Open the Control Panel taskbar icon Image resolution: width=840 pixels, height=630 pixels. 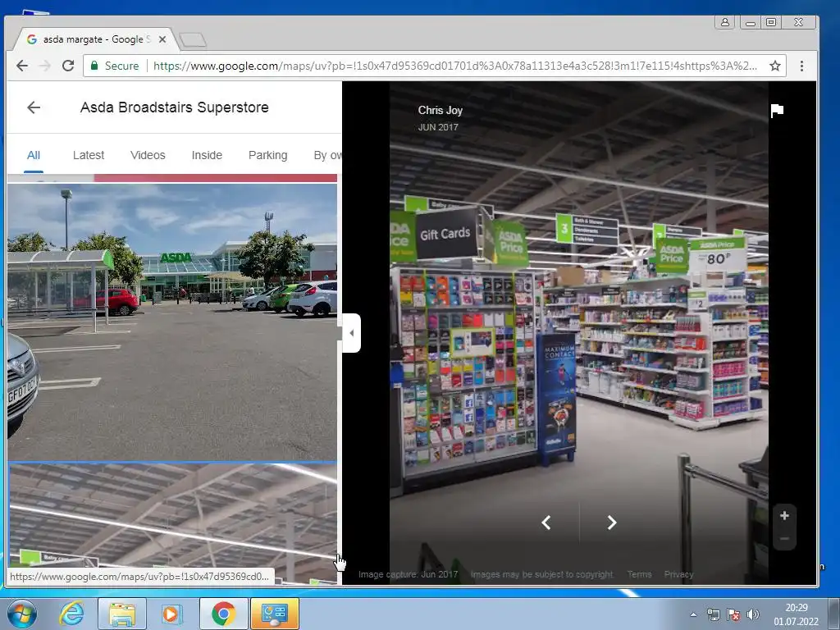[x=274, y=614]
